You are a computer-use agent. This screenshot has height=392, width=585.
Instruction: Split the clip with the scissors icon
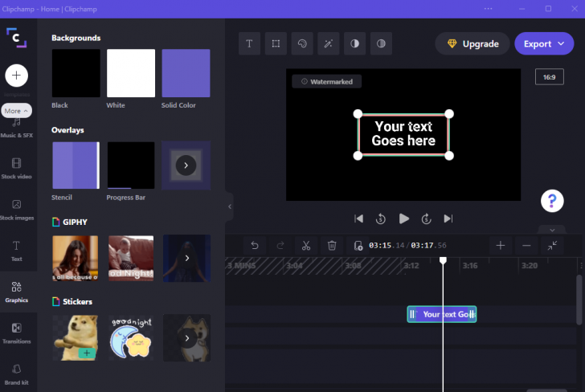pos(305,245)
